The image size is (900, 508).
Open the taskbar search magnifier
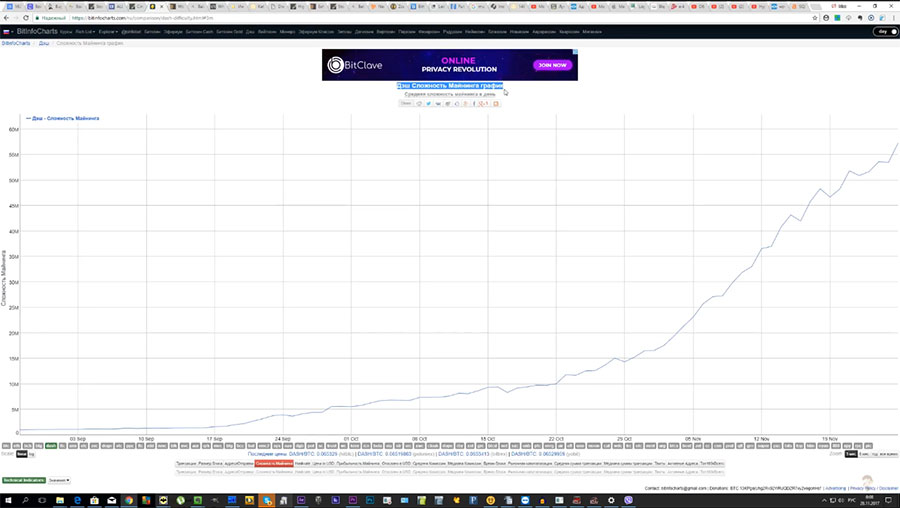(x=25, y=501)
